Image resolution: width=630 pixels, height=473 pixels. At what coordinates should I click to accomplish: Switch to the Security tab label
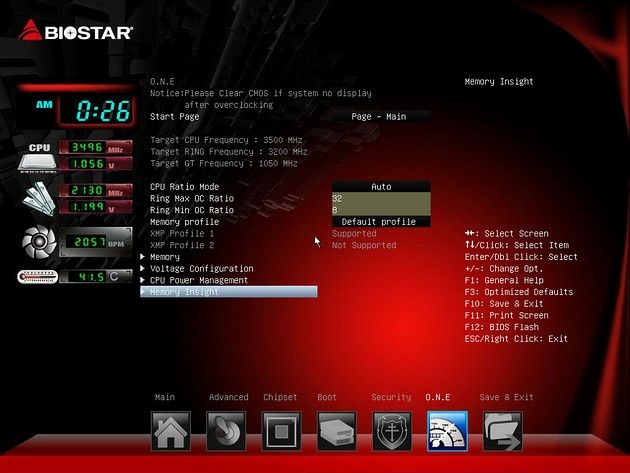click(391, 397)
